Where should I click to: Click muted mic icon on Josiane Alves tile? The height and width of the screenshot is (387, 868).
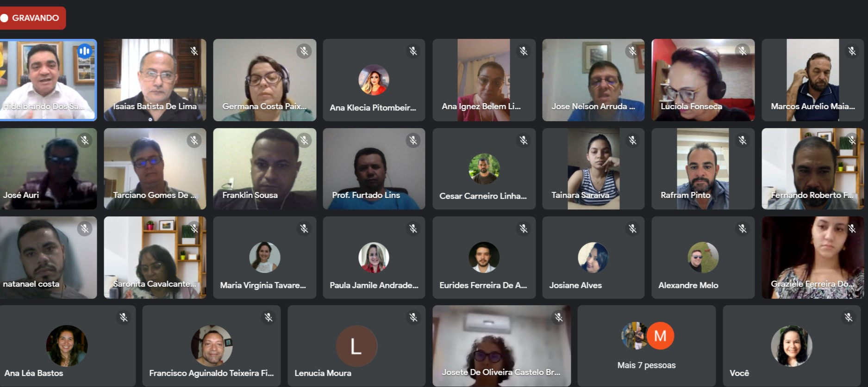point(633,228)
